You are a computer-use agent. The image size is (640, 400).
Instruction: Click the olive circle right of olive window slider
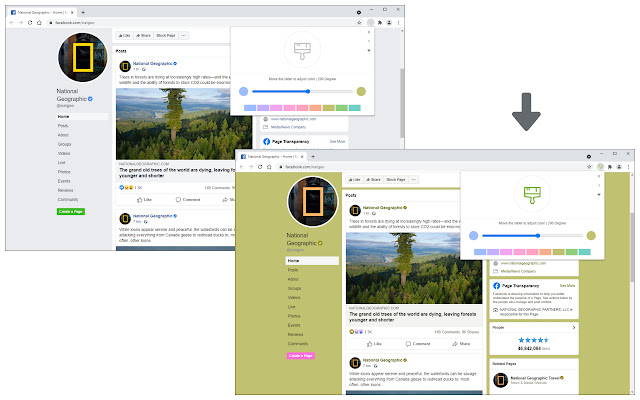pos(591,236)
